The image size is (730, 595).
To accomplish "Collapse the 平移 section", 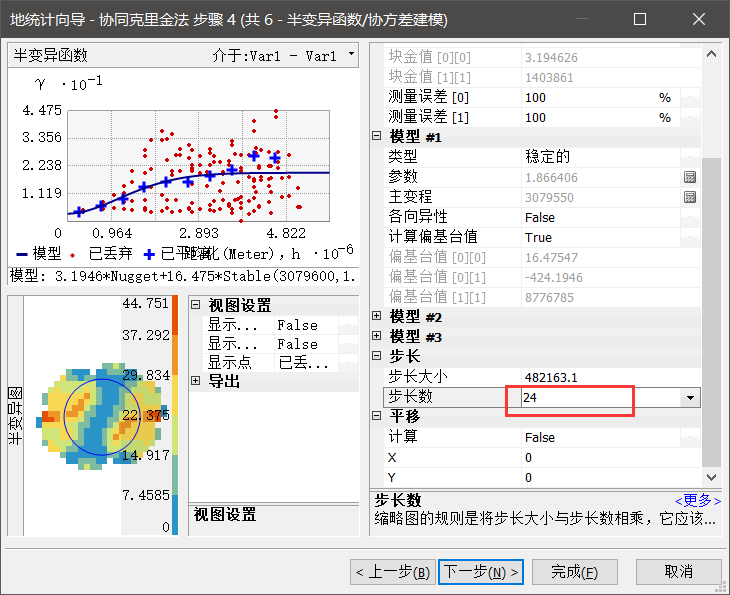I will [377, 415].
